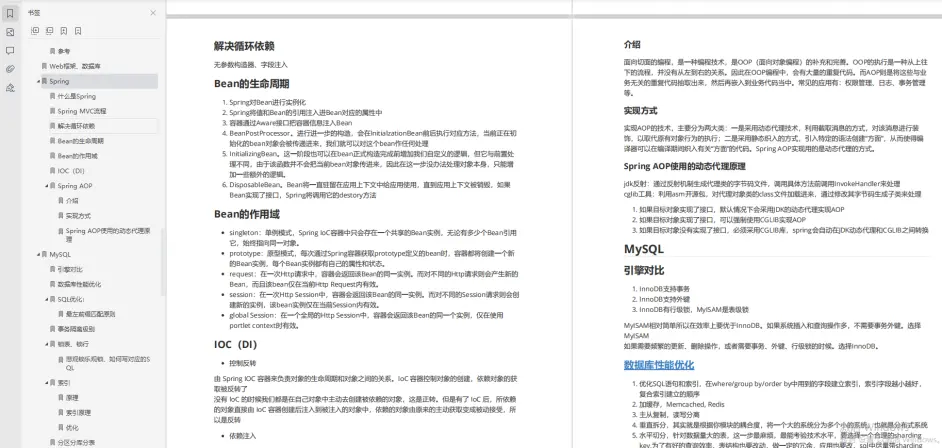Collapse the MySQL bookmark node arrow
942x448 pixels.
point(38,255)
